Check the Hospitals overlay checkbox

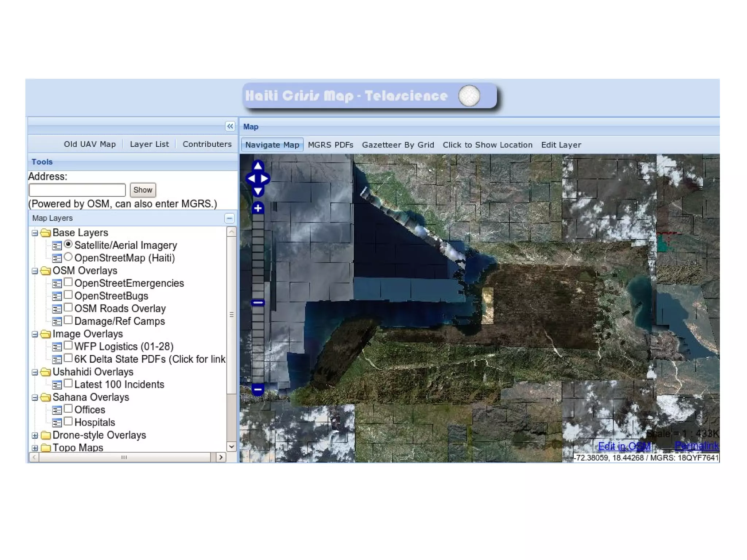(68, 421)
